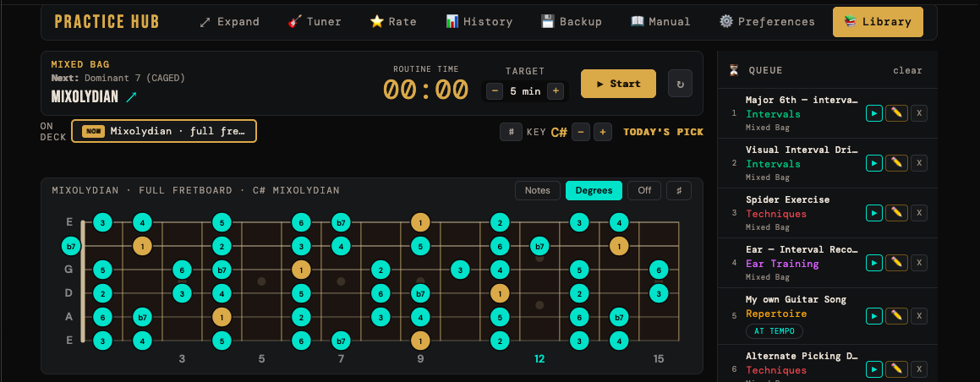This screenshot has width=980, height=382.
Task: Open the Rate option
Action: coord(394,22)
